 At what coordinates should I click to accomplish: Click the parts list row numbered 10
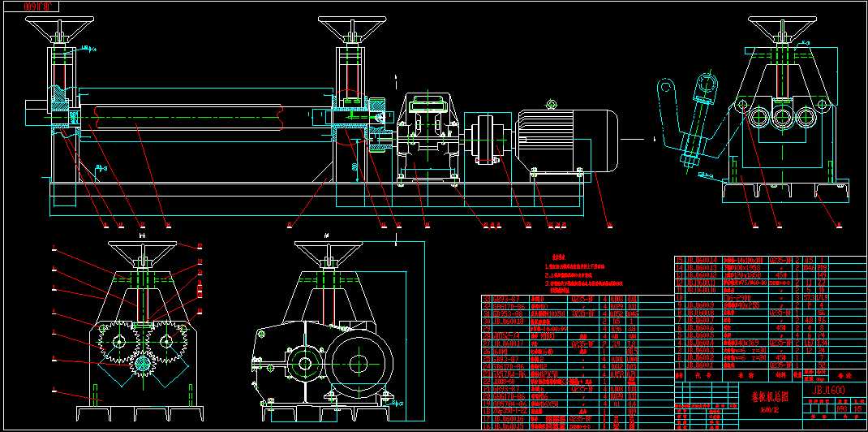tap(771, 297)
